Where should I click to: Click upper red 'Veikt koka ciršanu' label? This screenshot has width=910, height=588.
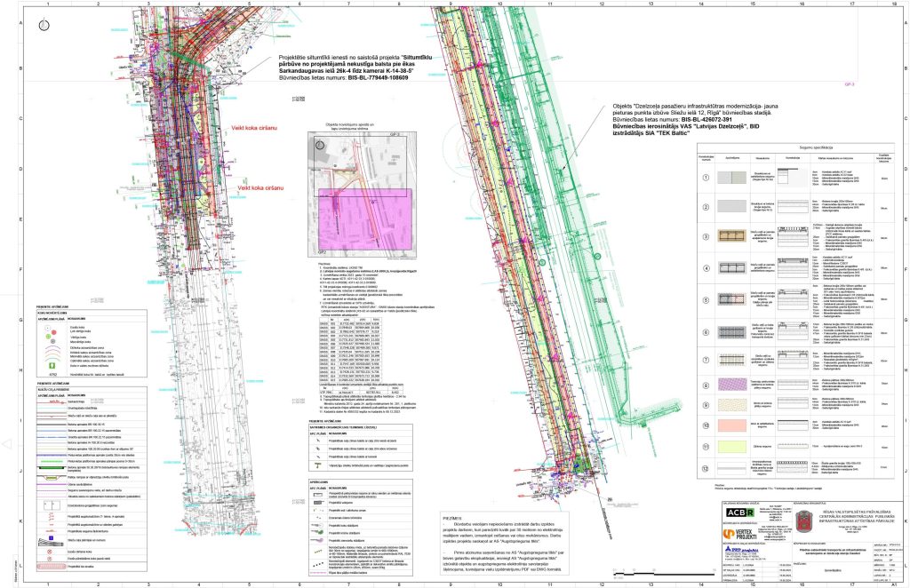256,129
